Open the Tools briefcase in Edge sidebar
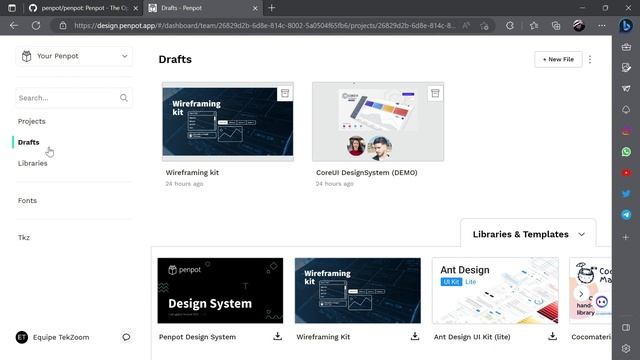 [626, 47]
